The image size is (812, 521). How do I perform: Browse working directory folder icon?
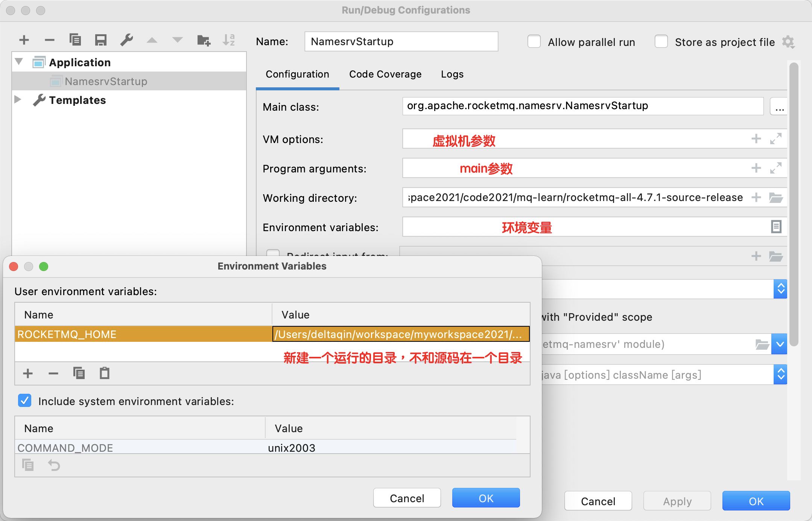(x=776, y=198)
